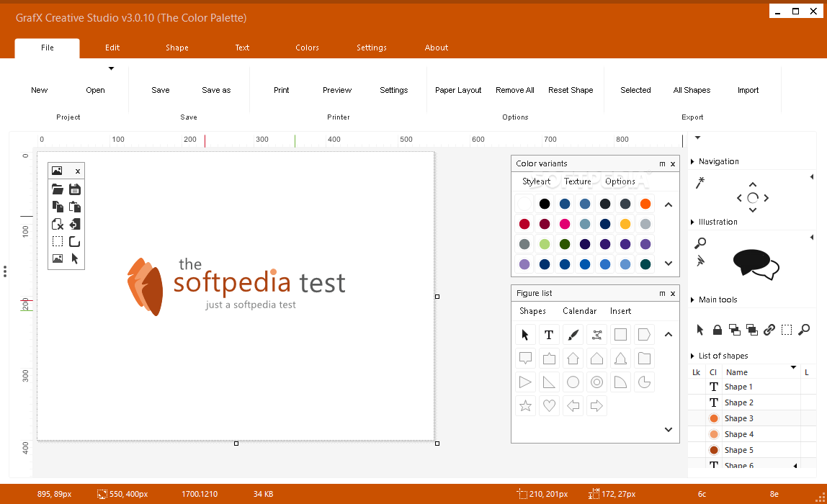
Task: Collapse the Illustration section
Action: coord(692,222)
